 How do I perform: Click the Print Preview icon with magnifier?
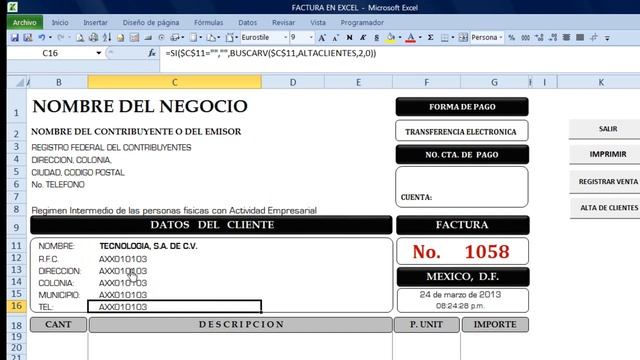(x=80, y=38)
